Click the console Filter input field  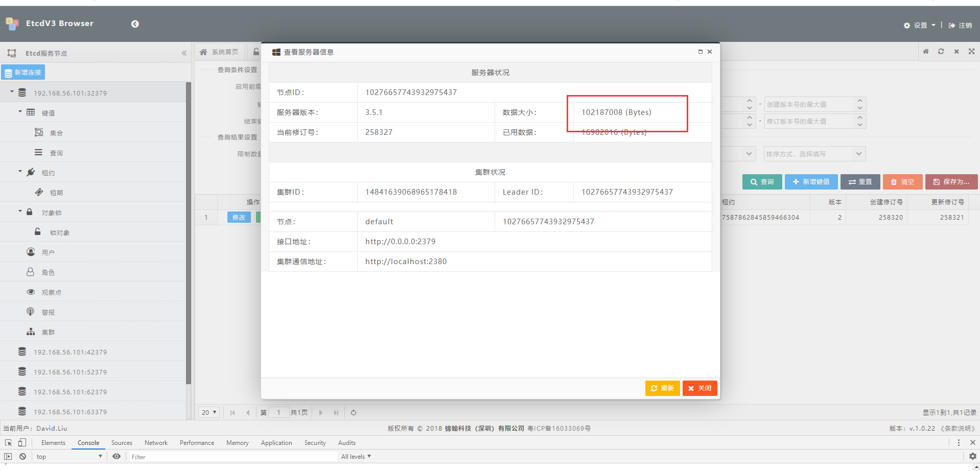(x=232, y=457)
